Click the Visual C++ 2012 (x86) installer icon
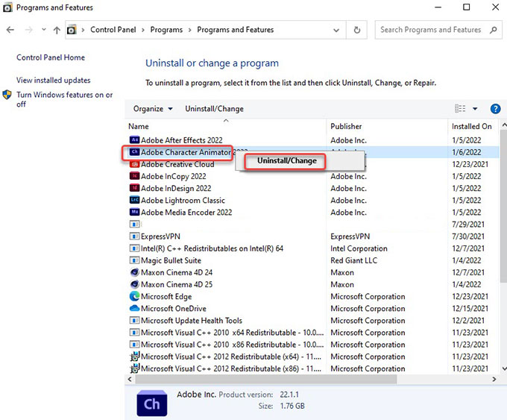The height and width of the screenshot is (420, 507). coord(134,368)
